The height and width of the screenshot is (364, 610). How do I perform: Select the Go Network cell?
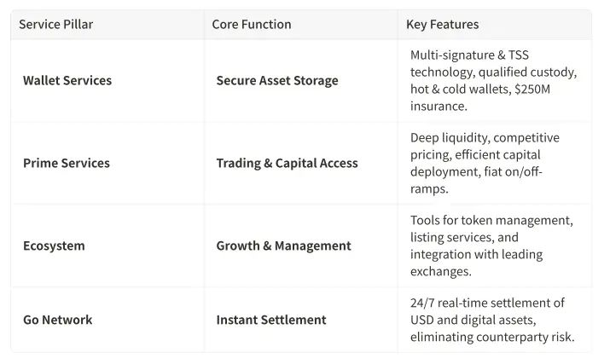tap(58, 320)
